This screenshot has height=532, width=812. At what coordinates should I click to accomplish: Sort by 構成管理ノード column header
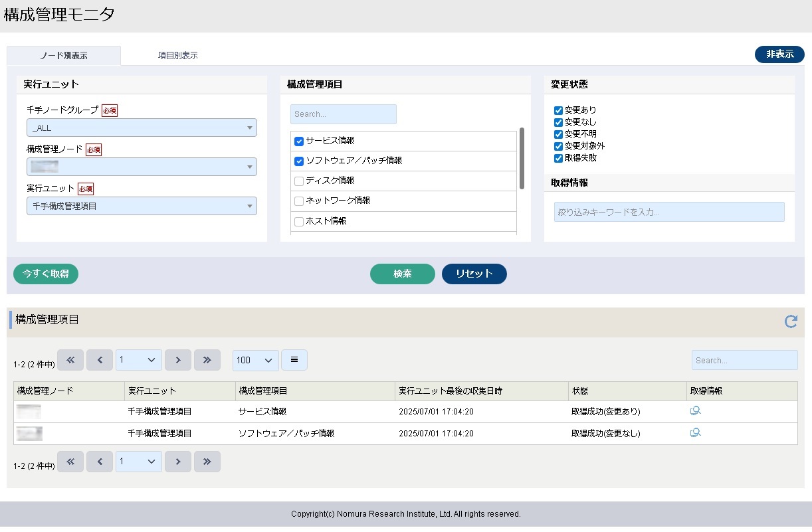click(69, 391)
